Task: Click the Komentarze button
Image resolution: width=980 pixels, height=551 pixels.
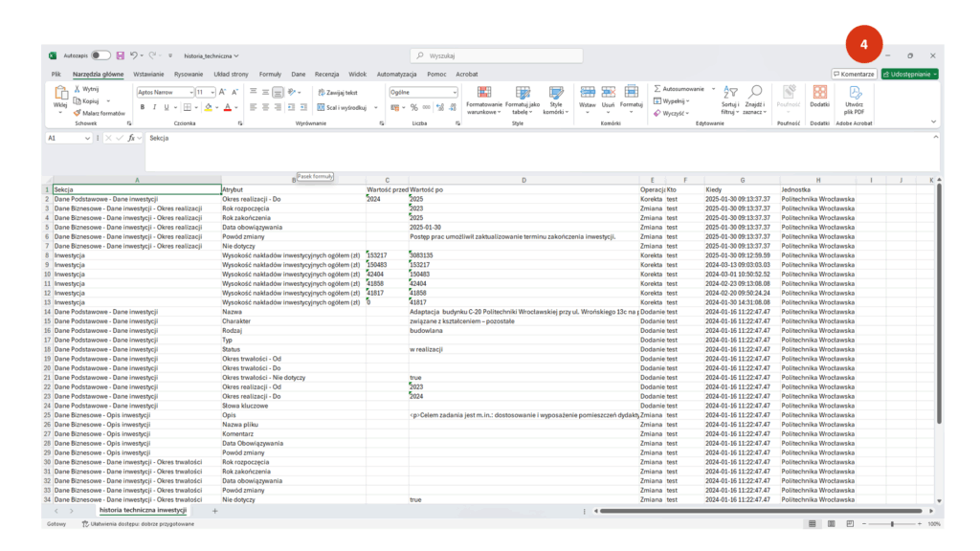Action: [854, 74]
